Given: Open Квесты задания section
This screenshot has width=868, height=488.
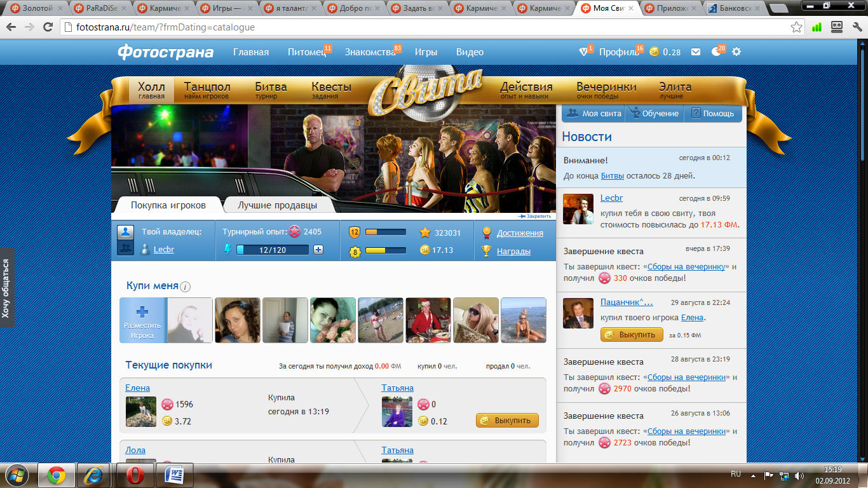Looking at the screenshot, I should [331, 90].
